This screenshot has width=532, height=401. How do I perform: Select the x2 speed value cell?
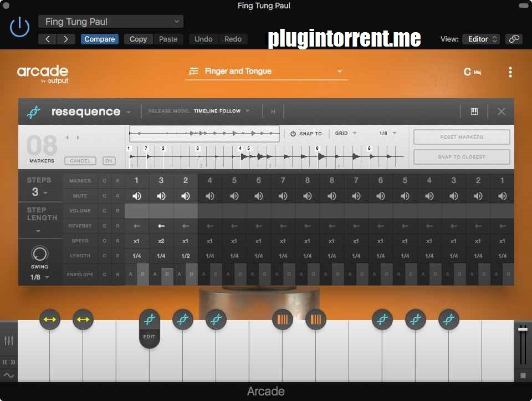[161, 241]
